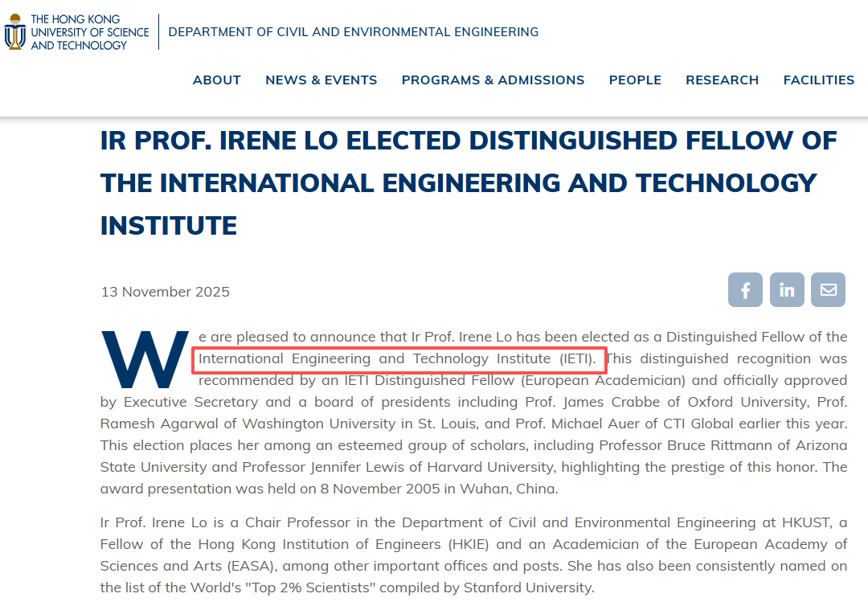Go to the FACILITIES section
This screenshot has height=610, width=868.
pos(818,80)
